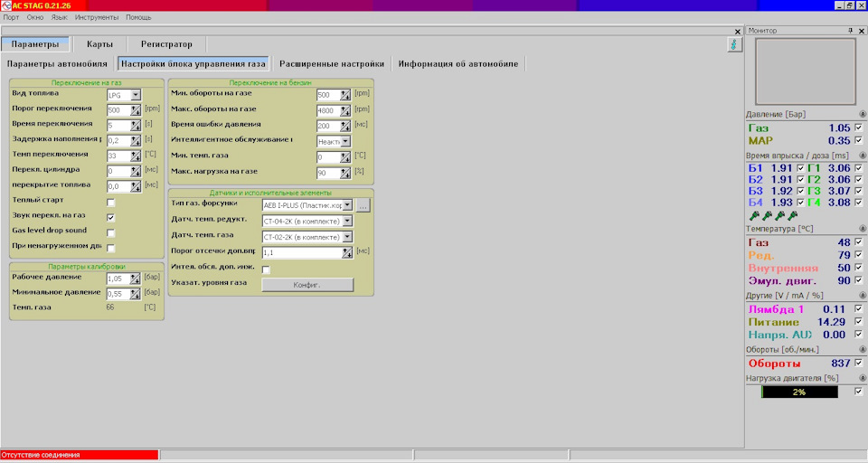The height and width of the screenshot is (463, 868).
Task: Click the first green injector icon in Monitor
Action: (754, 215)
